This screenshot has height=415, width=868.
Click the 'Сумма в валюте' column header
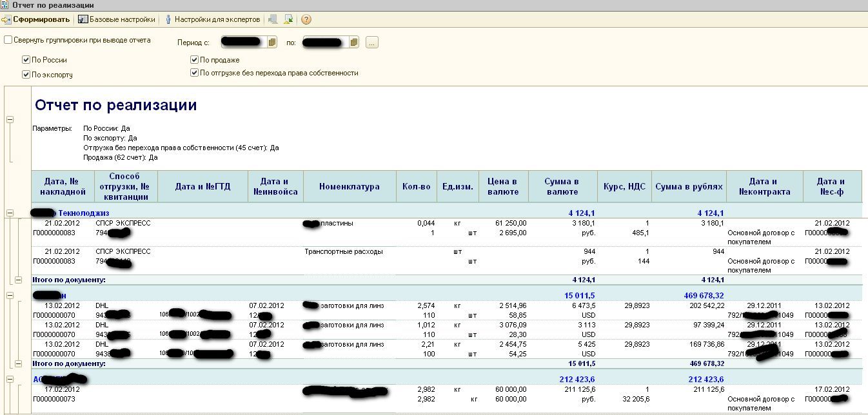coord(562,186)
